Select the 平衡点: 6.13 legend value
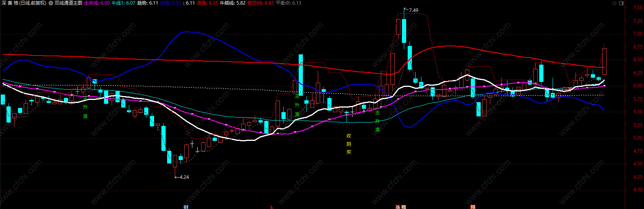 point(288,3)
